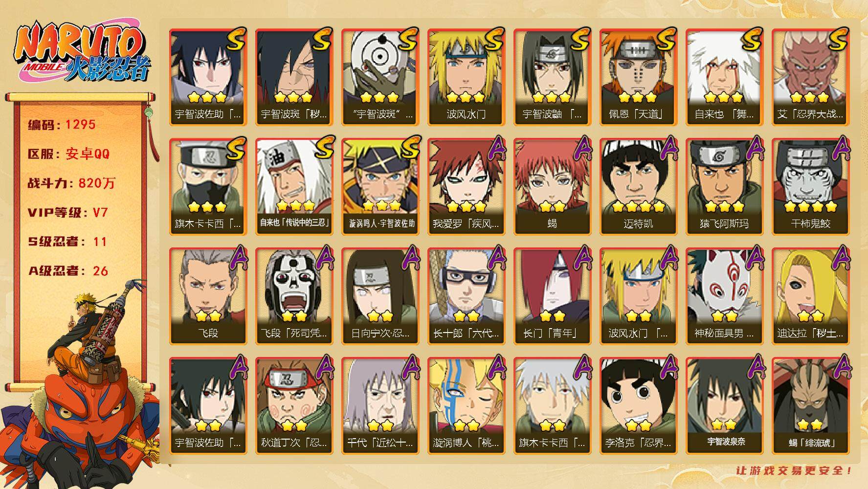The image size is (868, 489).
Task: Choose the 蝎 red-haired ninja card
Action: point(552,186)
